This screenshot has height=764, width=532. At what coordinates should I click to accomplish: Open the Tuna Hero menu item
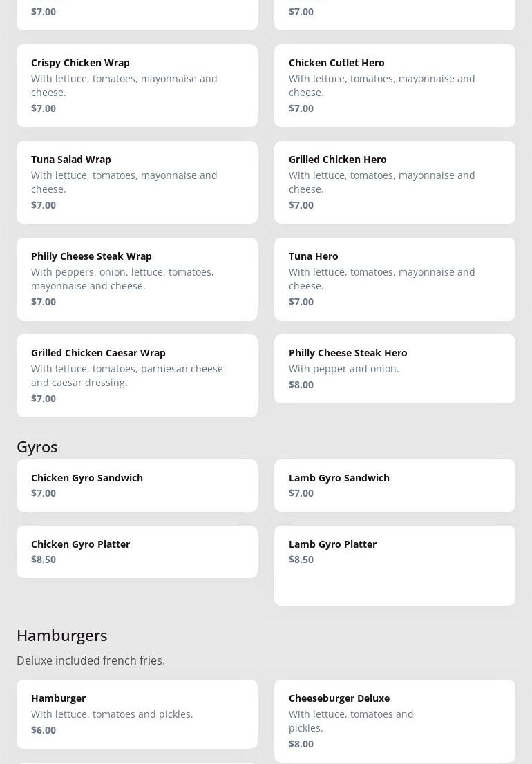point(395,279)
